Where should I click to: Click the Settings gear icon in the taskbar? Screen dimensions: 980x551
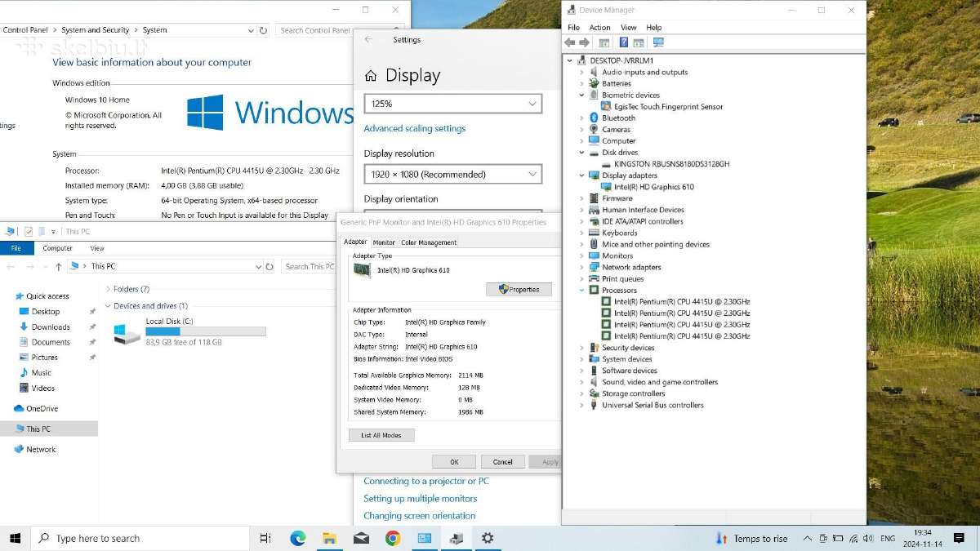pos(488,538)
